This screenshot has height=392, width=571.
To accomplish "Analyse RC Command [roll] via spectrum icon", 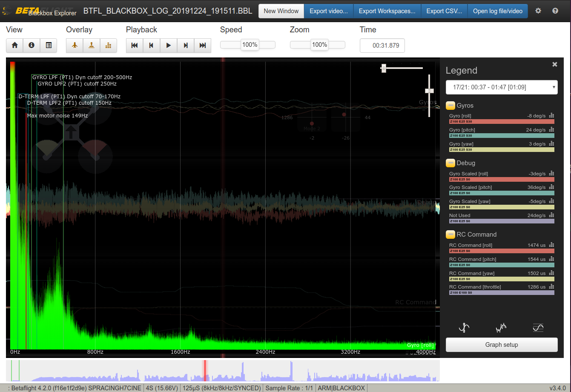I will pyautogui.click(x=552, y=245).
